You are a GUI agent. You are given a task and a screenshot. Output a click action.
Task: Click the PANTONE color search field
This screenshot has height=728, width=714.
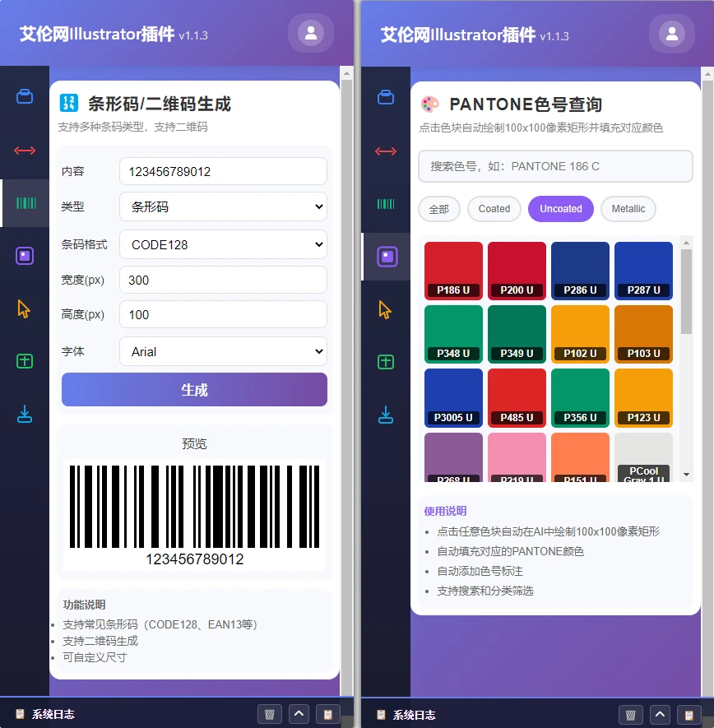(x=555, y=166)
